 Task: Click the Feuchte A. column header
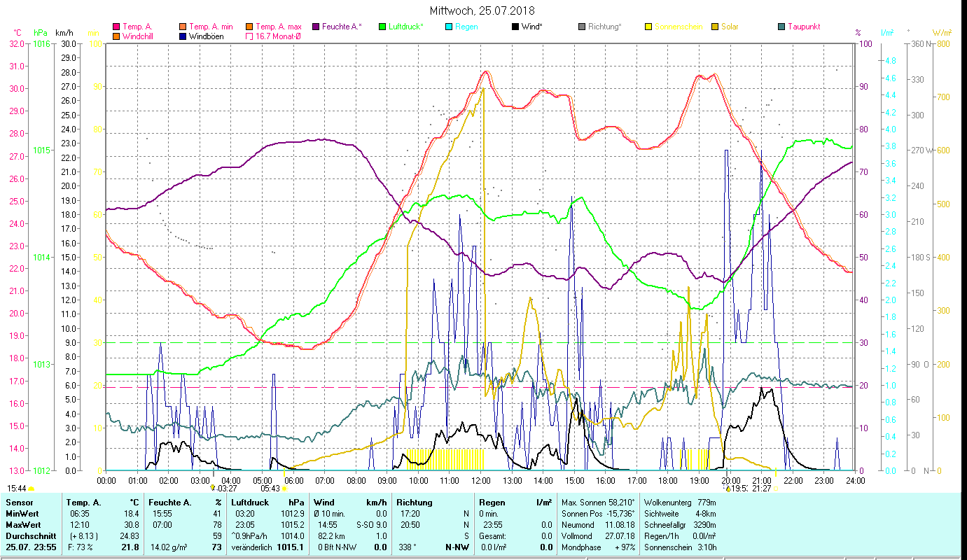(170, 503)
